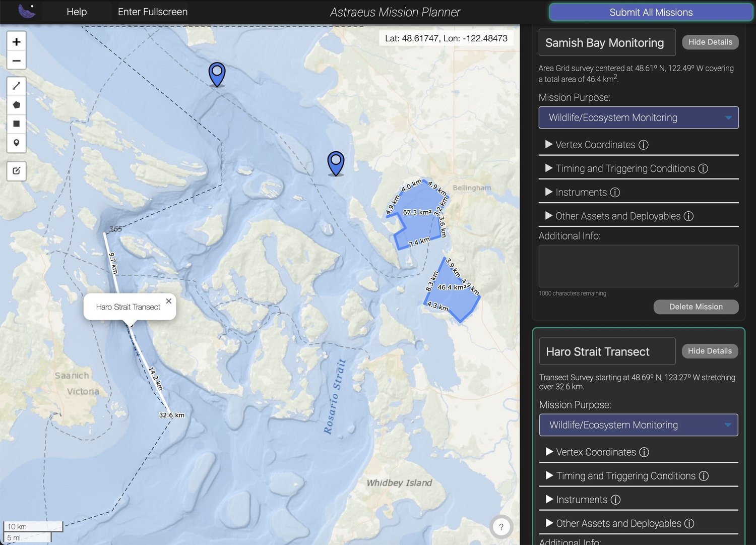Open the Help menu

pos(76,11)
